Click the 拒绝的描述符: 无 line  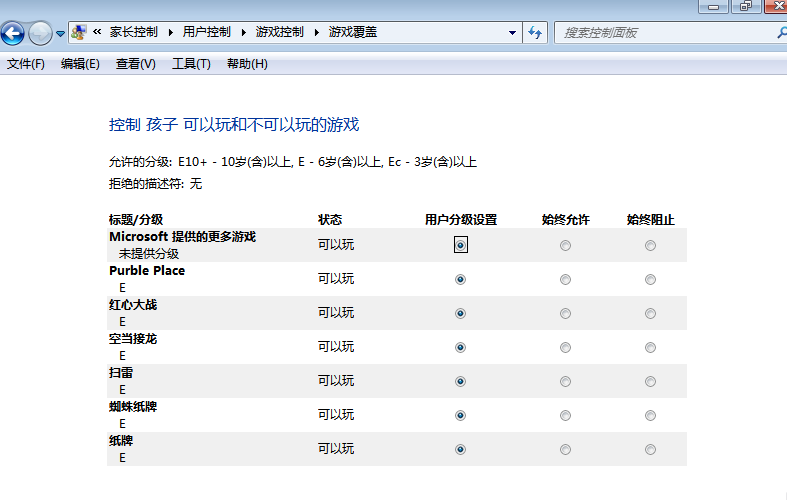click(x=156, y=184)
